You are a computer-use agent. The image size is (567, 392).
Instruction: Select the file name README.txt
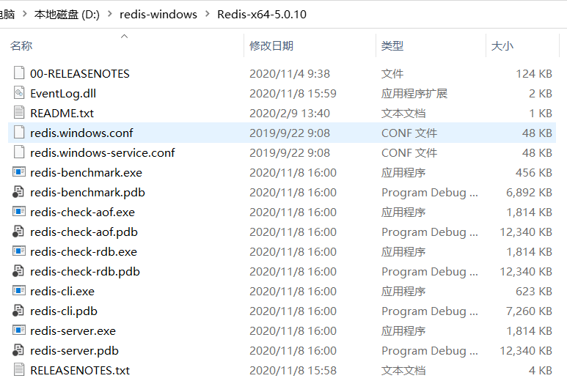coord(62,114)
